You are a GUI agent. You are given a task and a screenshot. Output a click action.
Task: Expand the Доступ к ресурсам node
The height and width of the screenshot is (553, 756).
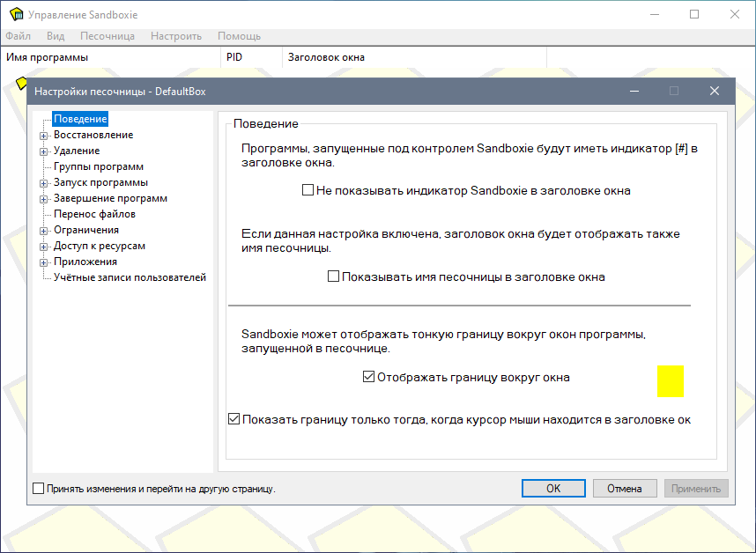(43, 247)
